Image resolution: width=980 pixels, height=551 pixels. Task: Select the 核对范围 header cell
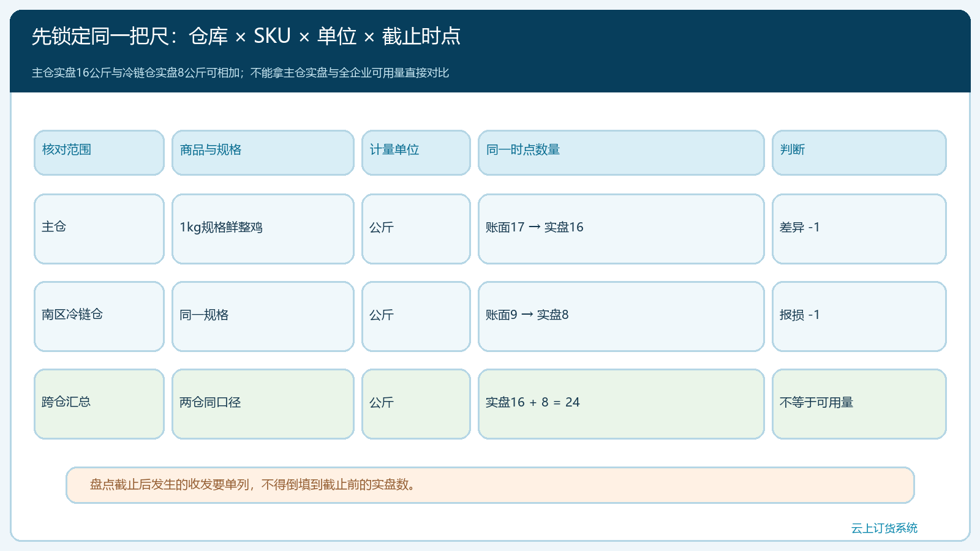point(99,152)
